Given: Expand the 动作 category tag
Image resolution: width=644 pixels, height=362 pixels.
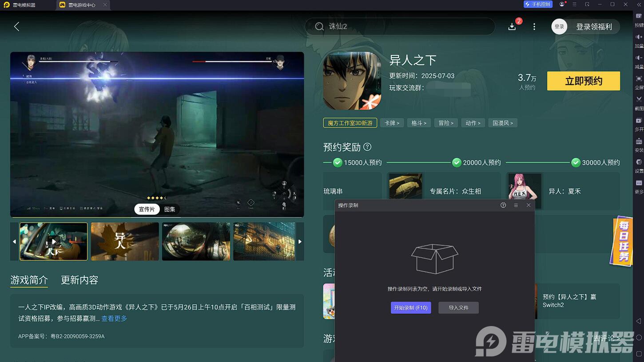Looking at the screenshot, I should (473, 123).
